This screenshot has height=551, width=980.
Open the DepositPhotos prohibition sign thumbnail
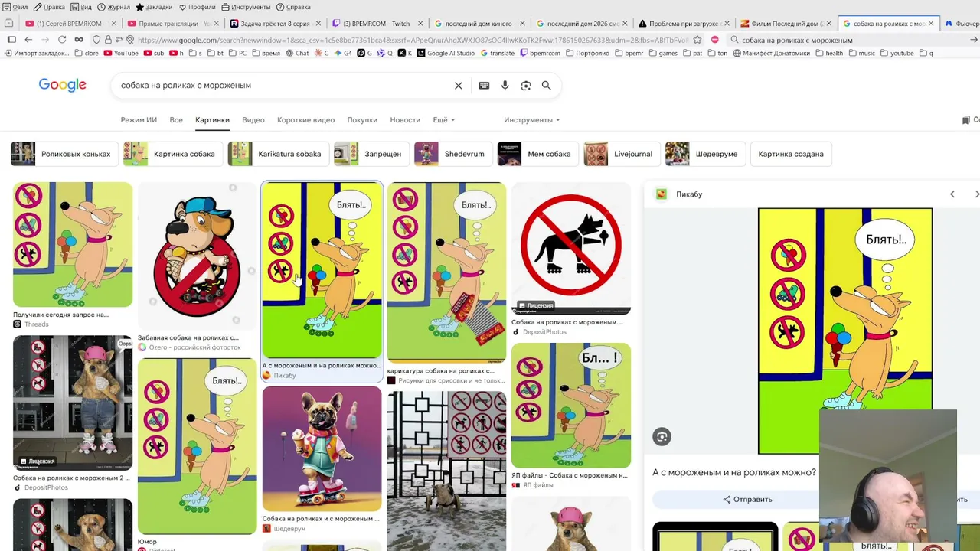[x=571, y=249]
